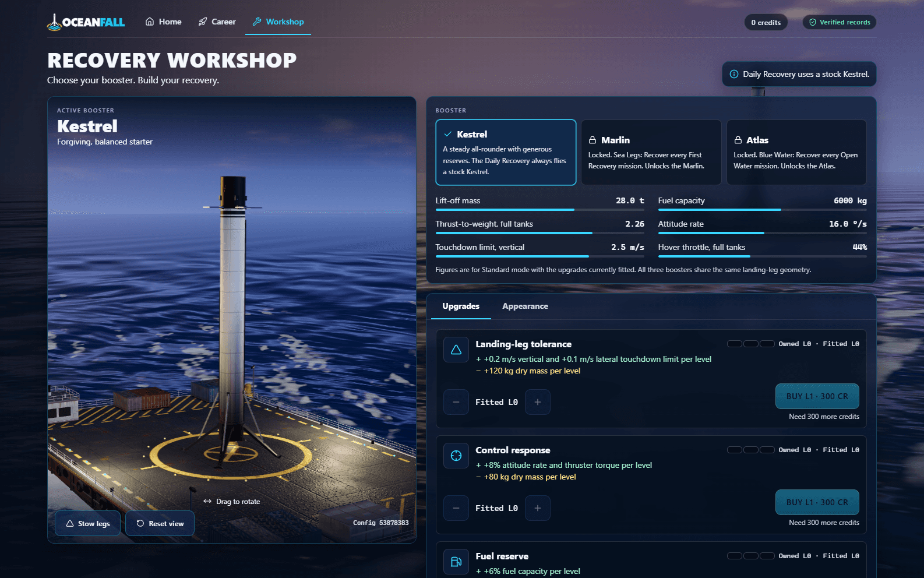The width and height of the screenshot is (924, 578).
Task: Click the Hover throttle value 44%
Action: pyautogui.click(x=860, y=247)
